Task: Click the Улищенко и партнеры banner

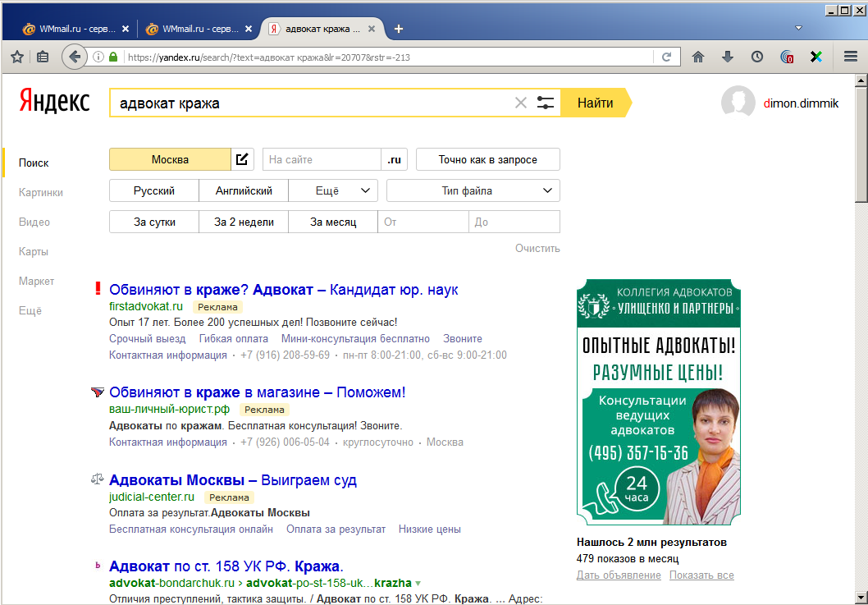Action: (658, 401)
